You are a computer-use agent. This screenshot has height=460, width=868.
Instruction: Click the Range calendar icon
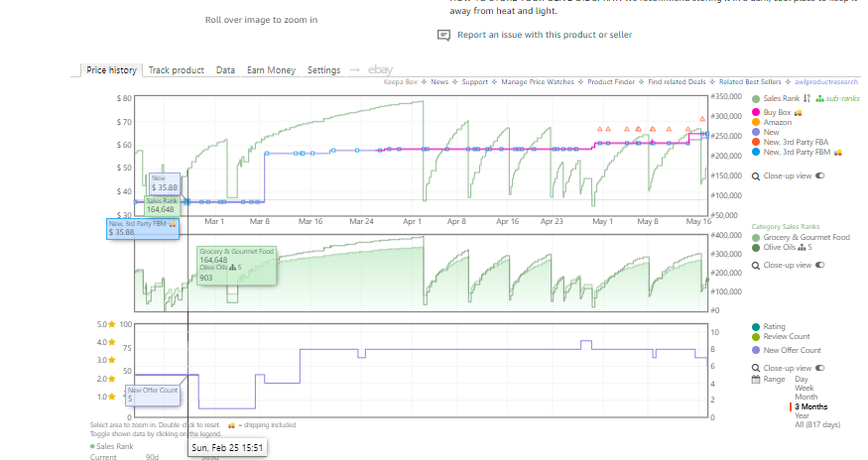[x=756, y=379]
